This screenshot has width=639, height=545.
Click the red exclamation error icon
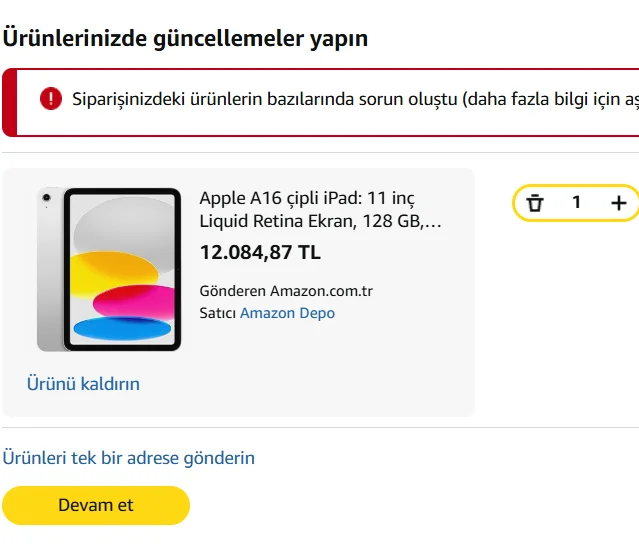tap(51, 98)
